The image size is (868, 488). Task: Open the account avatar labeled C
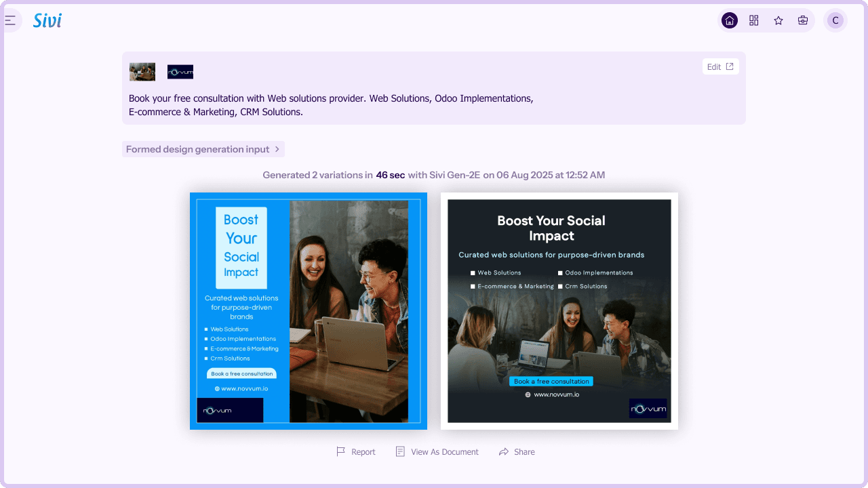(x=835, y=20)
